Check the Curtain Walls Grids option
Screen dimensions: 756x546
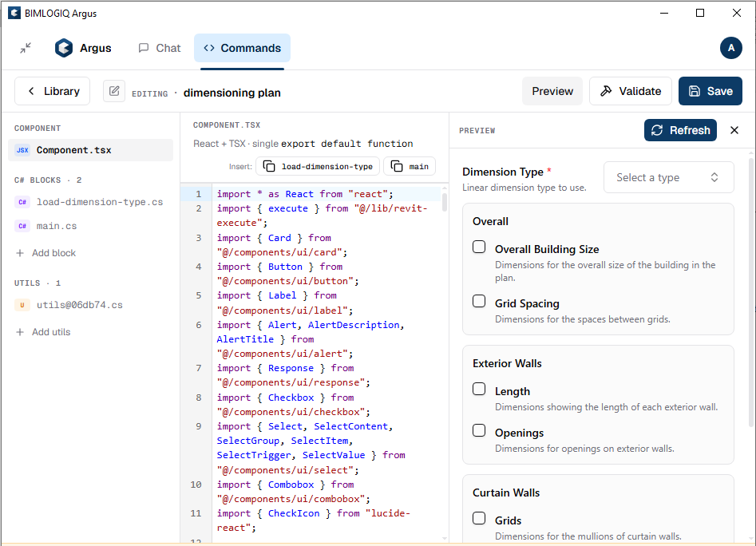[479, 518]
